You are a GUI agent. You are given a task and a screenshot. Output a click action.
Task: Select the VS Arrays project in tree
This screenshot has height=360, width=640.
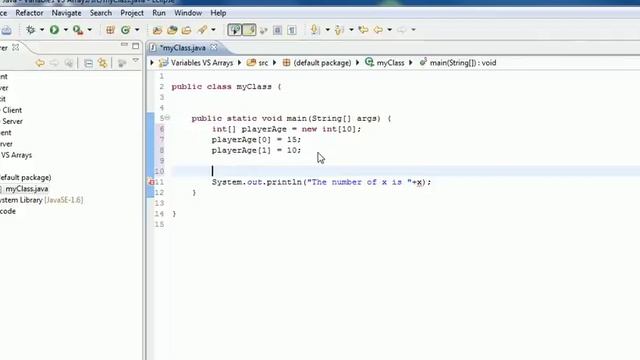[x=16, y=155]
